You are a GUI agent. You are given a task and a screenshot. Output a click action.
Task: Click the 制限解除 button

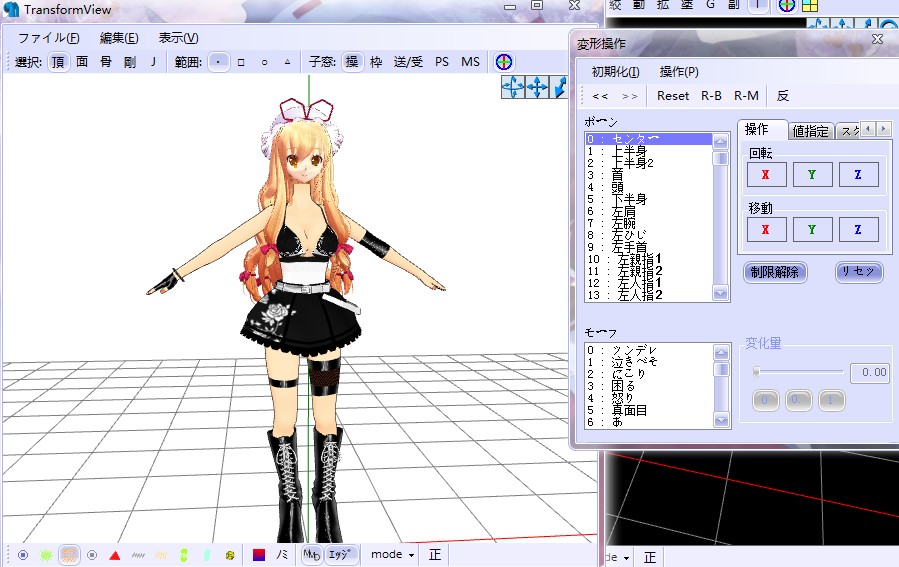click(775, 272)
